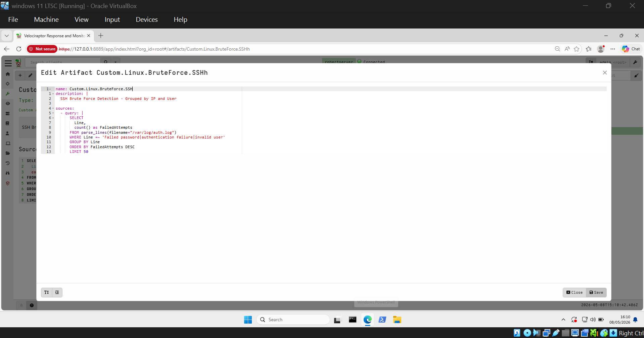Place the cursor on the name line in the editor

[331, 89]
